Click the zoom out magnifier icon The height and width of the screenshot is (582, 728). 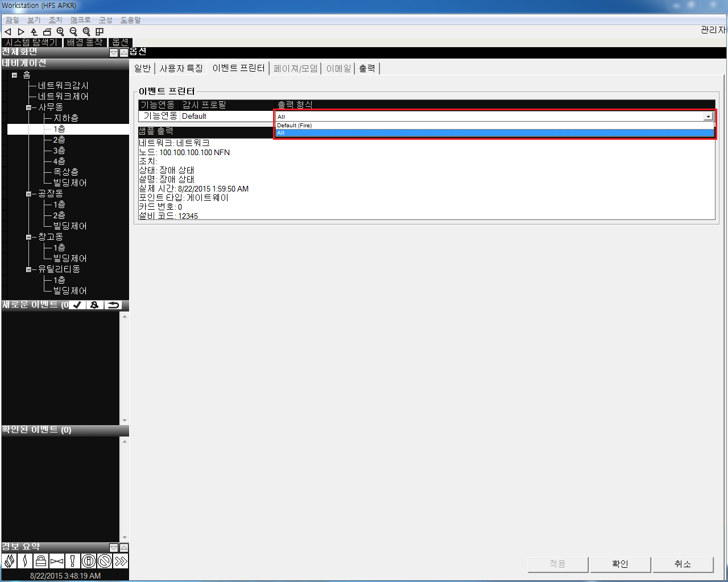tap(73, 32)
